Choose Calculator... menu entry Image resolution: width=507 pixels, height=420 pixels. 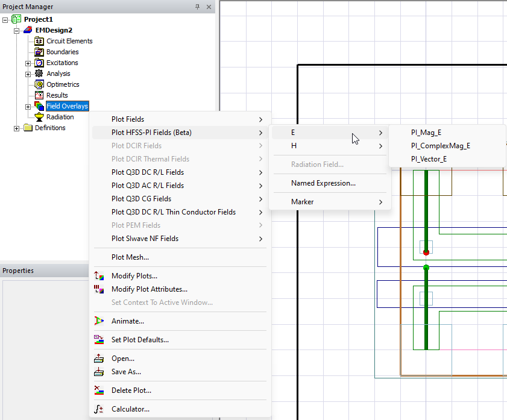pos(180,409)
